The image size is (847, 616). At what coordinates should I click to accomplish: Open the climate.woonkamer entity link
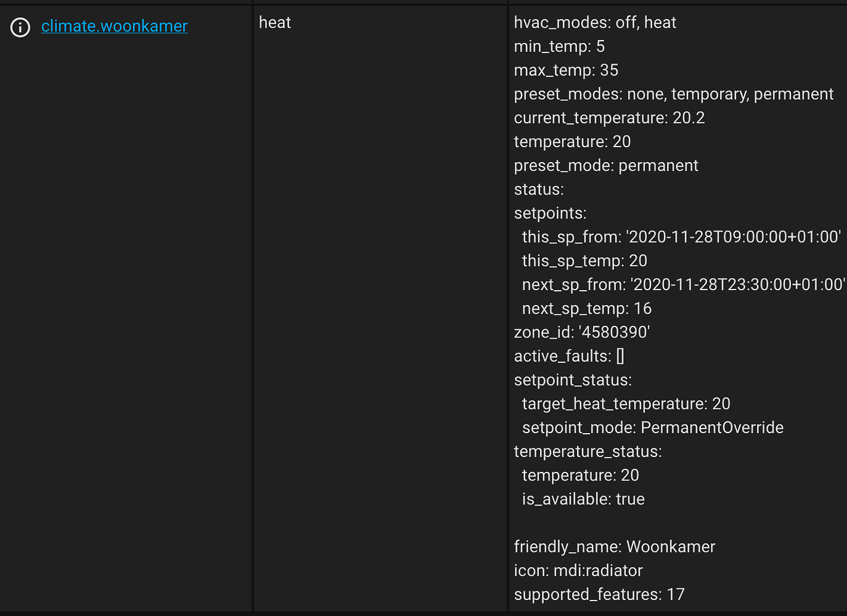(x=114, y=26)
